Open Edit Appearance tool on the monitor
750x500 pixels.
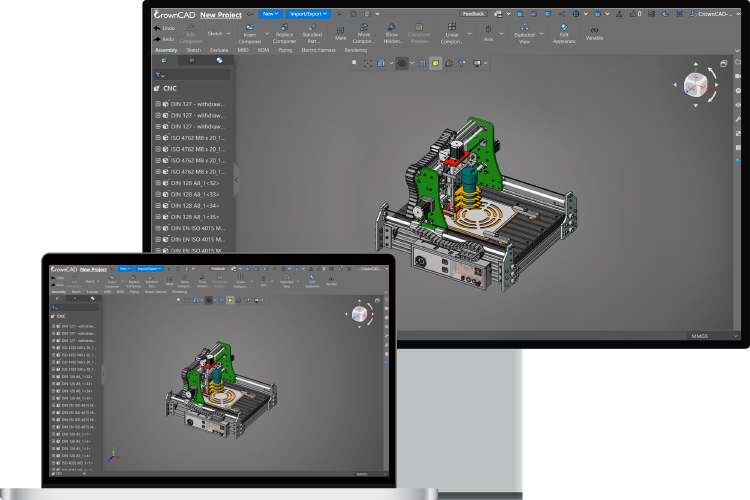coord(564,33)
